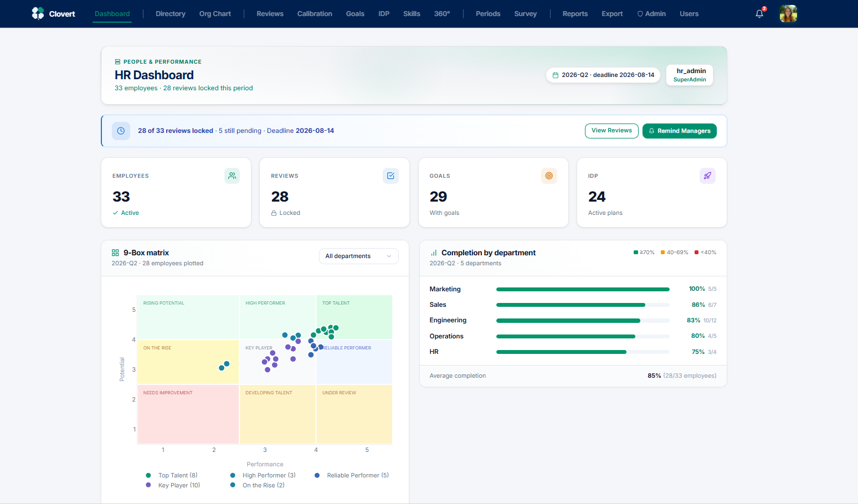Image resolution: width=858 pixels, height=504 pixels.
Task: Click the hr_admin SuperAdmin badge
Action: 690,75
